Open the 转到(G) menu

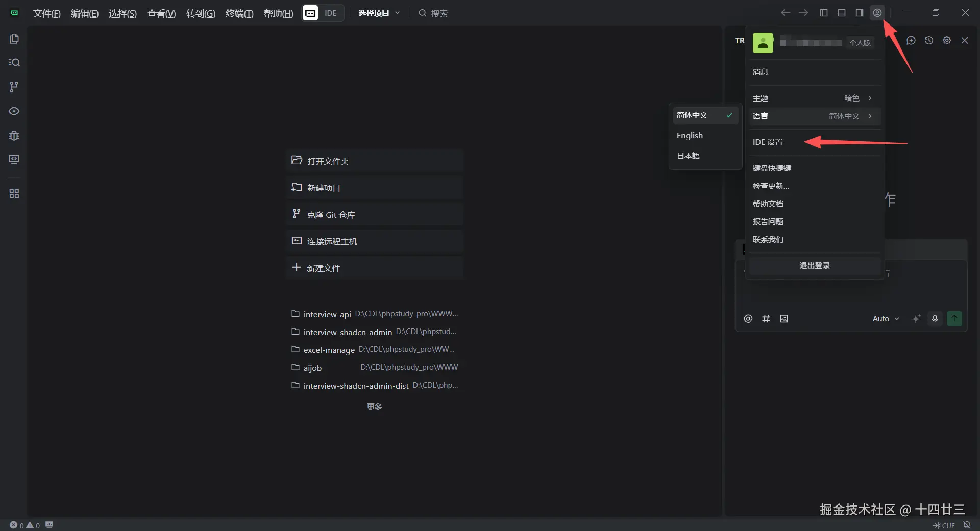(x=201, y=13)
